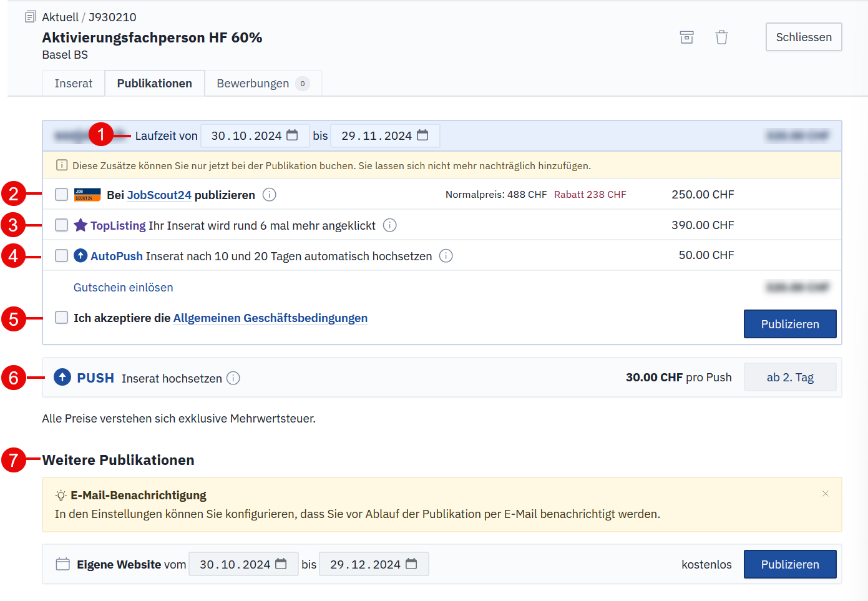Click Eigene Website start date field

[x=235, y=564]
